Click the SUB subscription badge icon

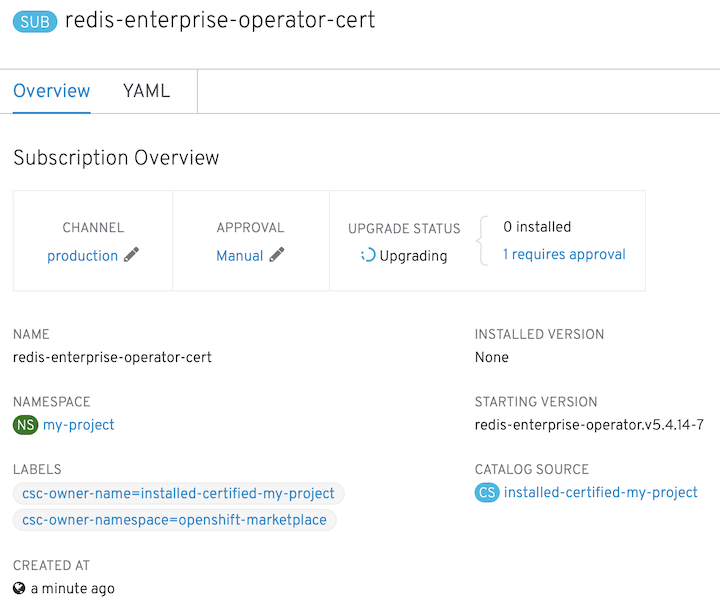click(36, 22)
